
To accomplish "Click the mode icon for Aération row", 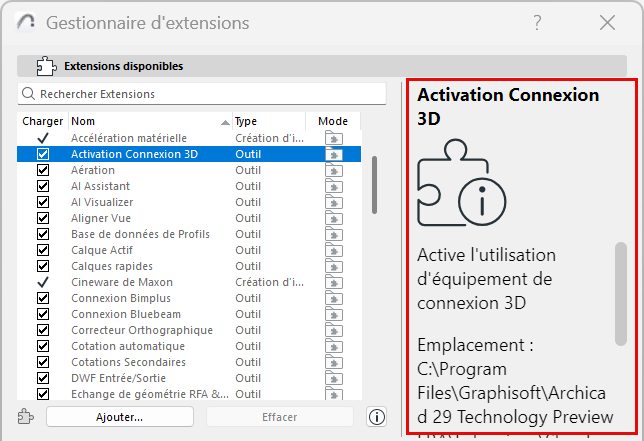I will coord(333,170).
